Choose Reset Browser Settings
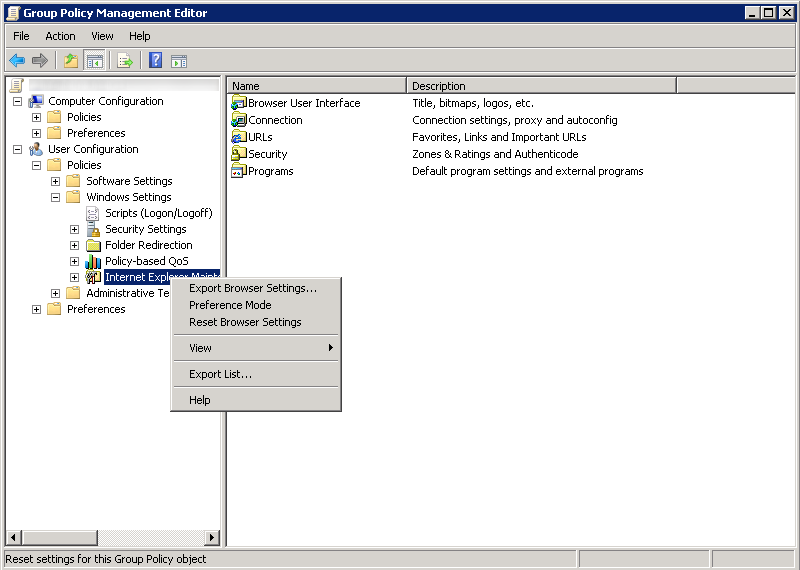The height and width of the screenshot is (570, 800). (256, 322)
